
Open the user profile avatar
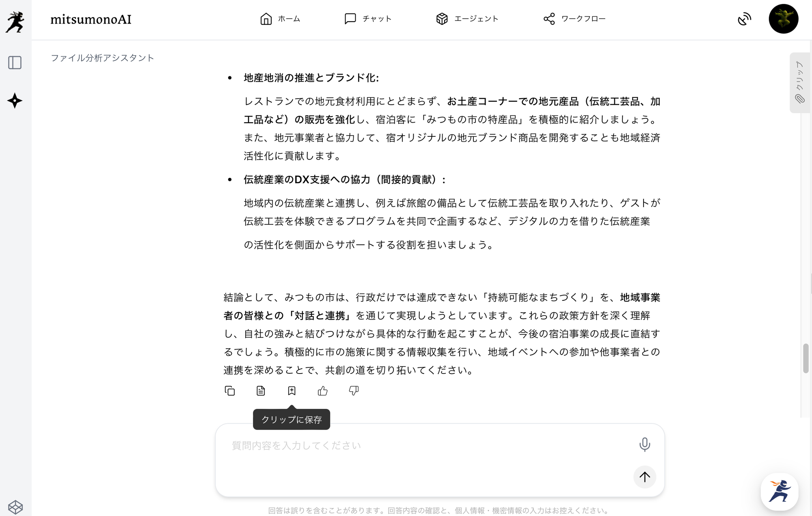(x=783, y=19)
